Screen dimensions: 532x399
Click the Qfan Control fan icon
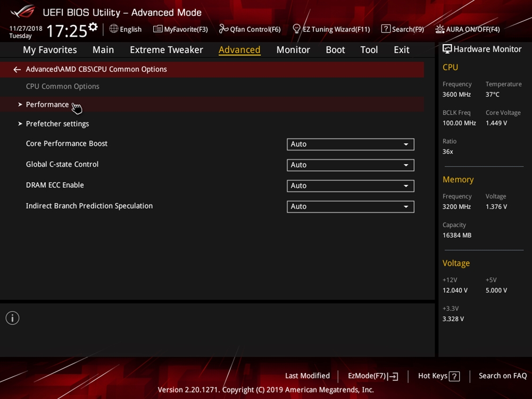[223, 29]
